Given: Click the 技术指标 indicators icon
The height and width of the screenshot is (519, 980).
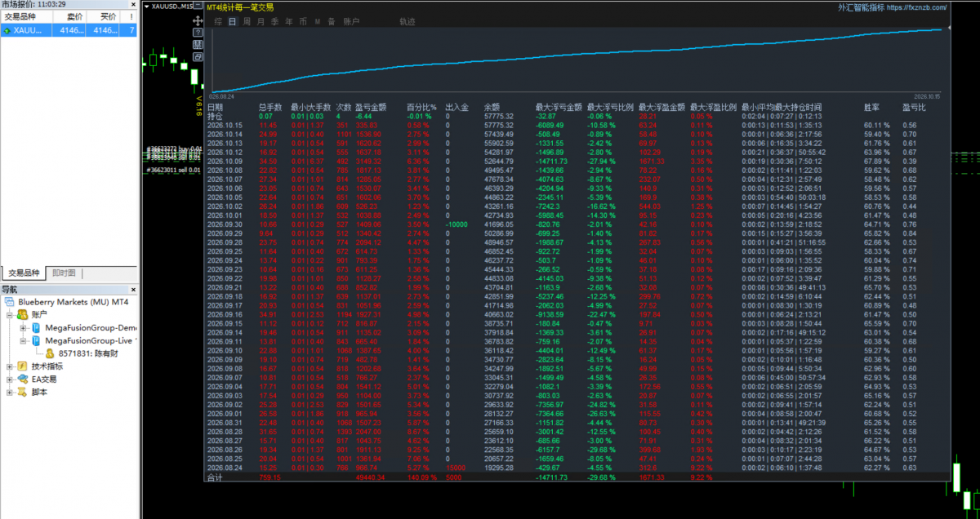Looking at the screenshot, I should pos(22,366).
